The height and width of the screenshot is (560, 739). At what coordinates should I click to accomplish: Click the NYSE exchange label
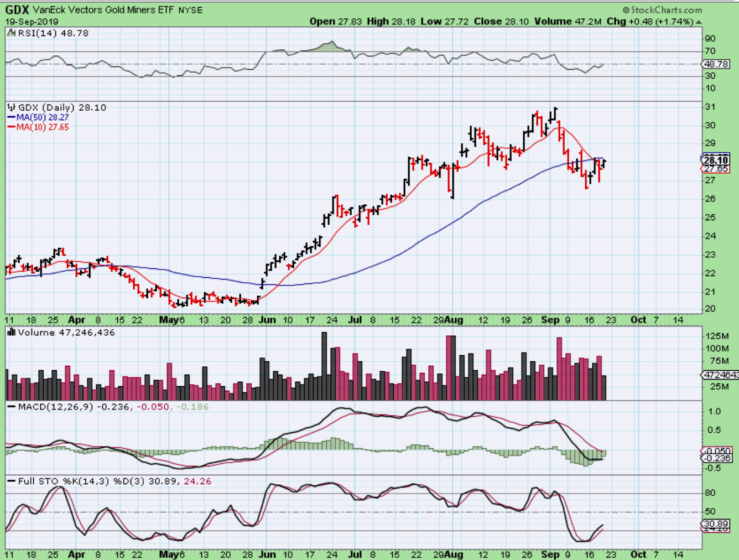click(x=190, y=10)
